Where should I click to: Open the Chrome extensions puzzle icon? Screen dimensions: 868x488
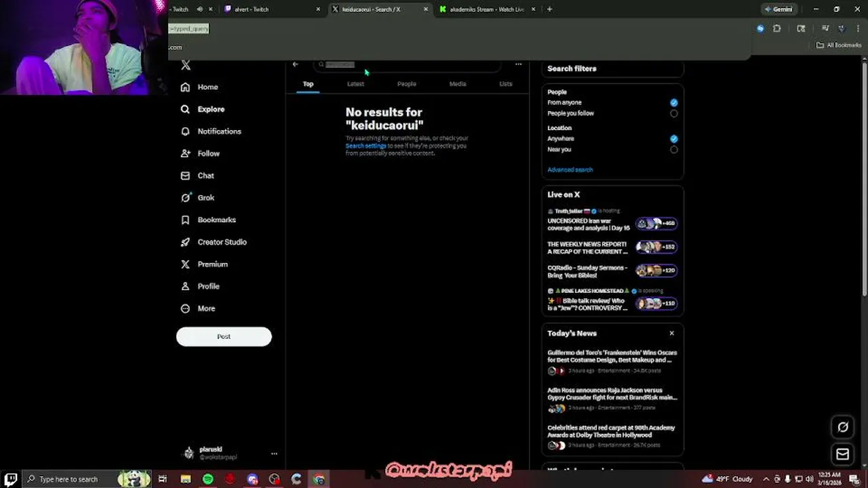click(x=776, y=28)
